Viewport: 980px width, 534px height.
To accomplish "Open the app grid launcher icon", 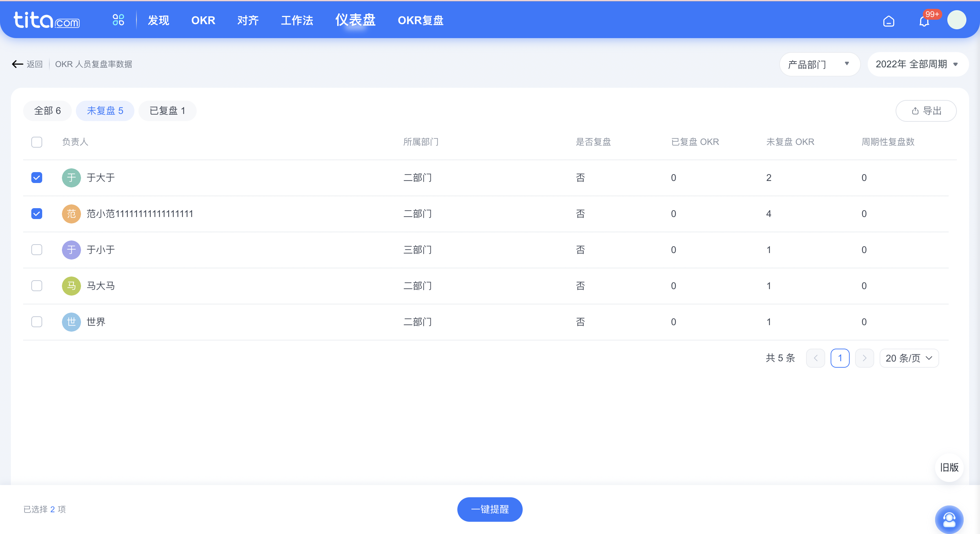I will (x=118, y=20).
